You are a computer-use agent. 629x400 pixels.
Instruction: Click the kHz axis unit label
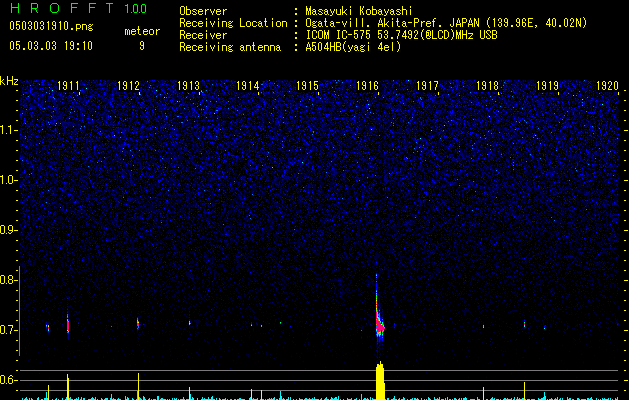click(9, 81)
